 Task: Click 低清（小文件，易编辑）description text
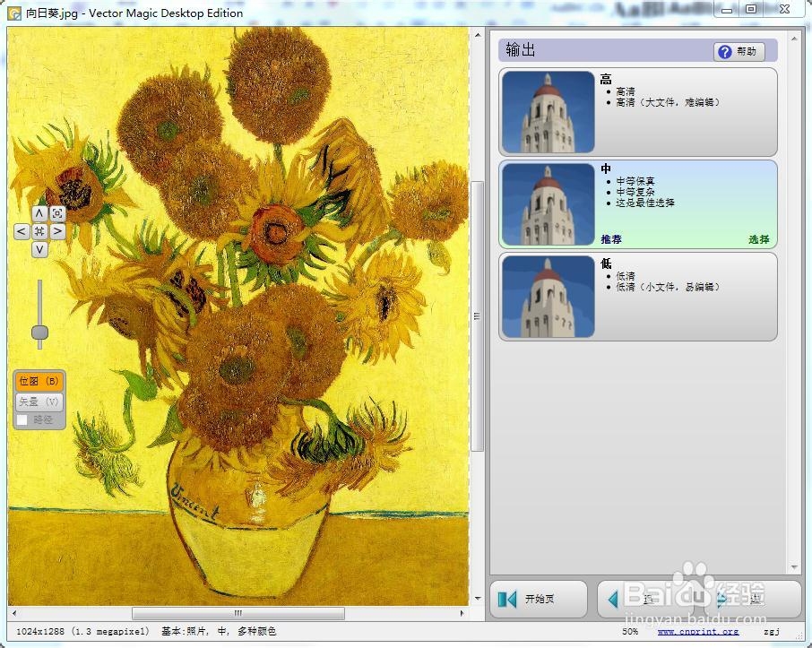(668, 287)
